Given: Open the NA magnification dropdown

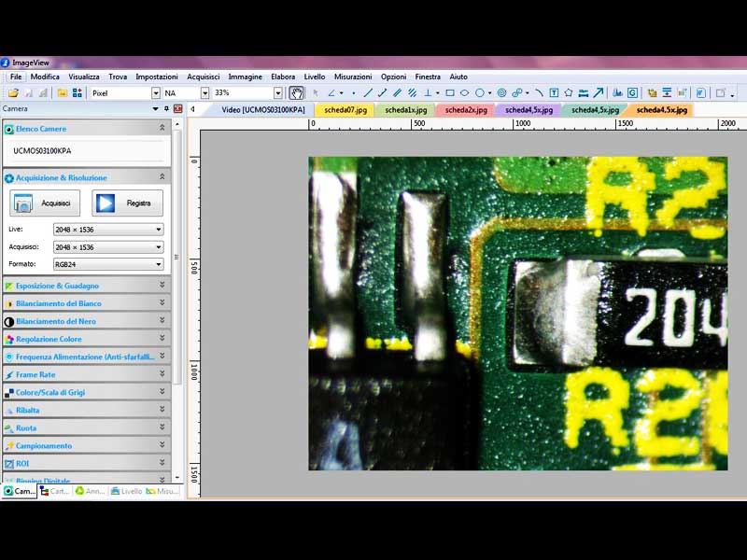Looking at the screenshot, I should click(204, 92).
